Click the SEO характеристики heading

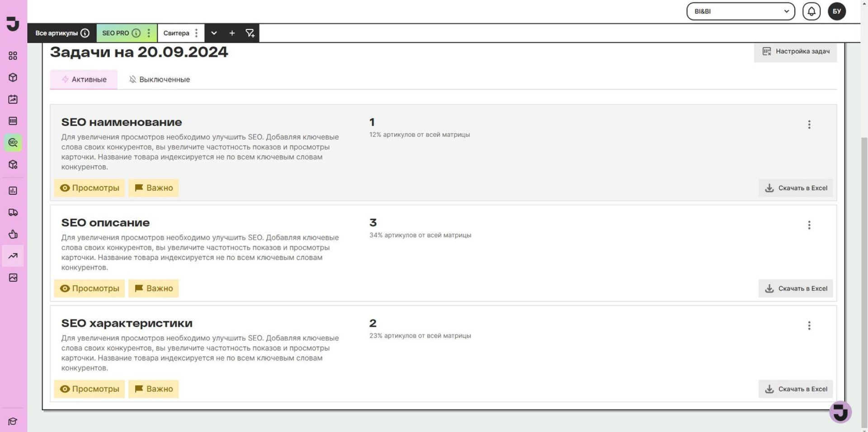(x=127, y=324)
